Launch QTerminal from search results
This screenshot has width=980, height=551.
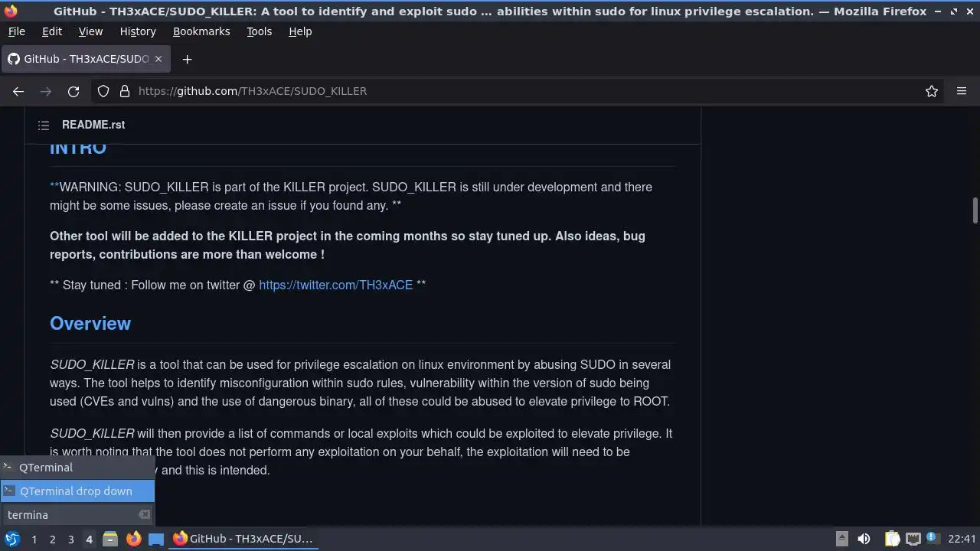pos(77,468)
